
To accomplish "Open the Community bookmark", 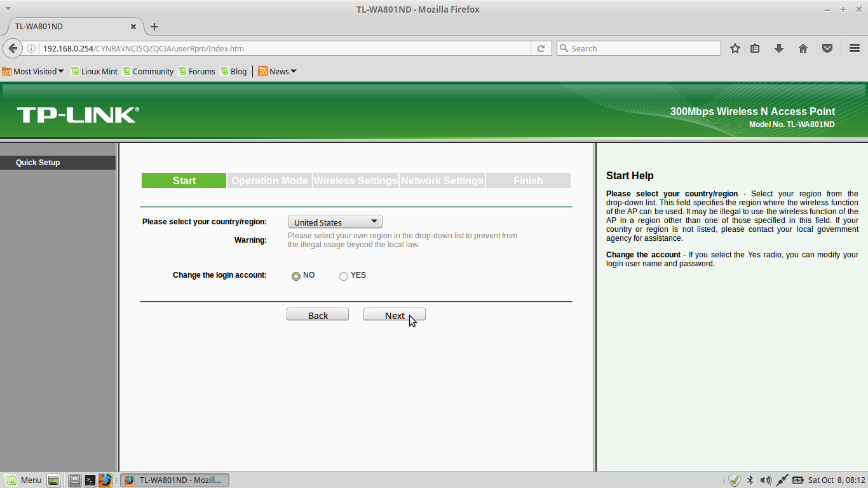I will 148,71.
